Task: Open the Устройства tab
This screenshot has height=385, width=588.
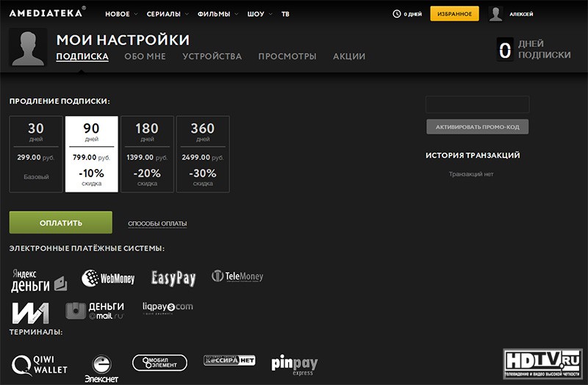Action: coord(212,57)
